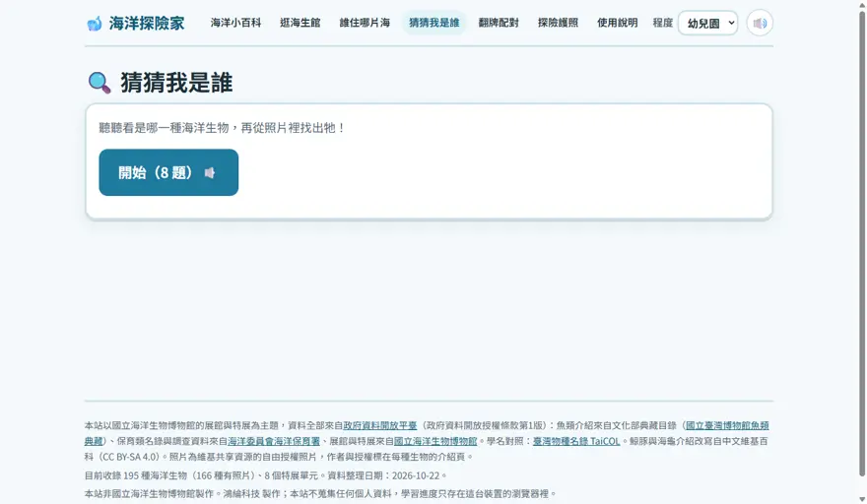Image resolution: width=867 pixels, height=504 pixels.
Task: Click 國立臺灣博物館魚類典藏 link
Action: click(x=727, y=425)
